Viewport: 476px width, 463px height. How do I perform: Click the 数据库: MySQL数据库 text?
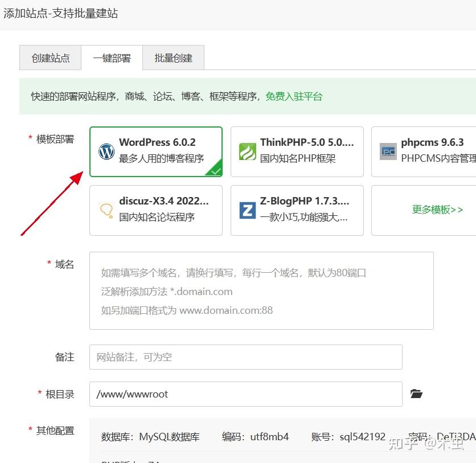tap(150, 437)
